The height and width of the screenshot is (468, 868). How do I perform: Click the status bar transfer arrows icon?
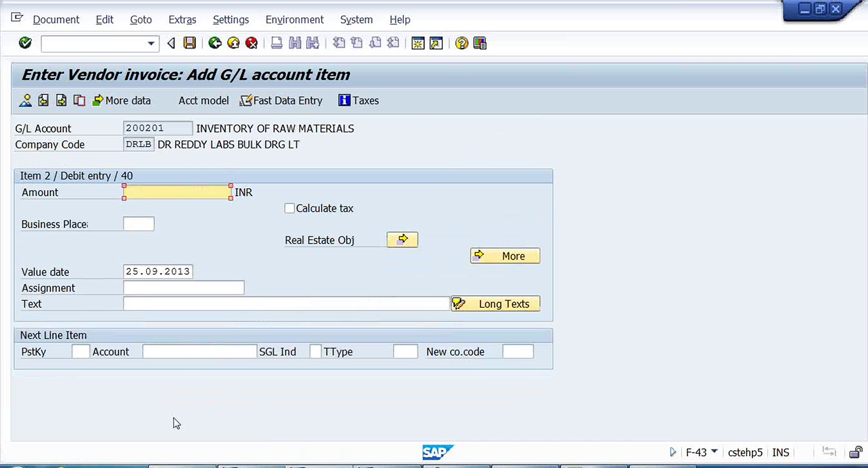click(x=829, y=452)
